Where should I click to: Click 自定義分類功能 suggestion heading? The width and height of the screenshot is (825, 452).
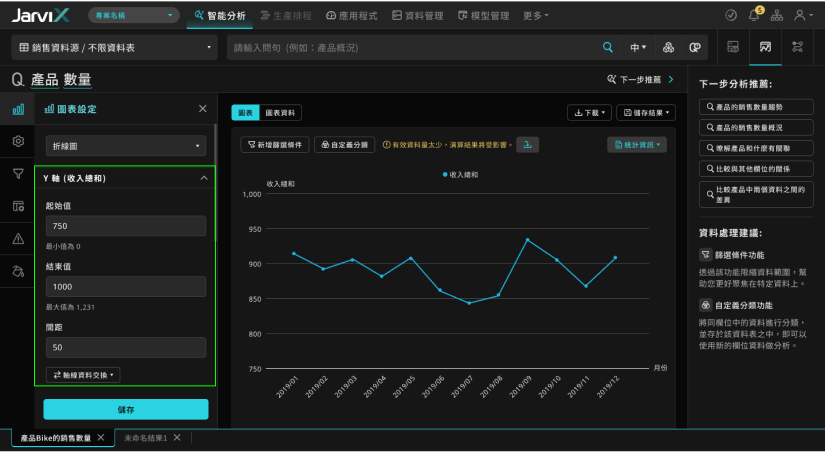pos(743,305)
